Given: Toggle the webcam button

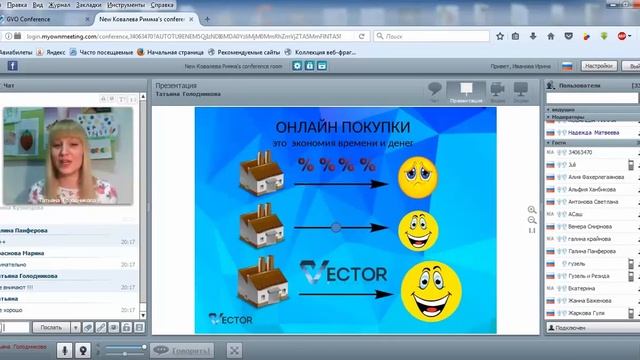Looking at the screenshot, I should (x=83, y=350).
